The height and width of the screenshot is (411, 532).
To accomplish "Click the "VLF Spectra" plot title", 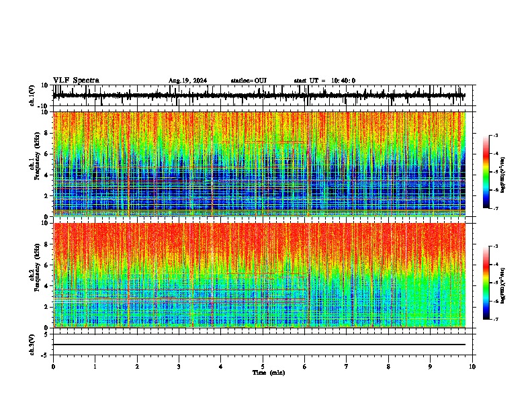I will 76,81.
